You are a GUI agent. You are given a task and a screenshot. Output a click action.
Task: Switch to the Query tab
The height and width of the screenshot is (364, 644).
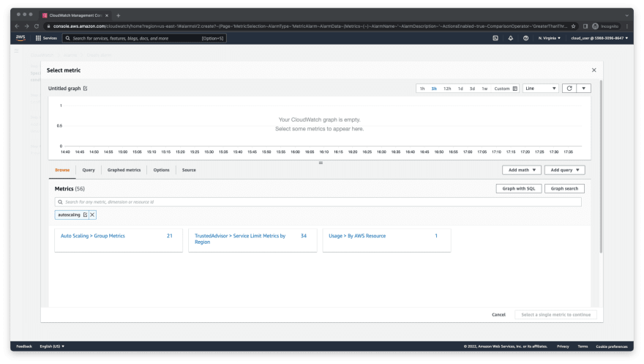pyautogui.click(x=89, y=170)
